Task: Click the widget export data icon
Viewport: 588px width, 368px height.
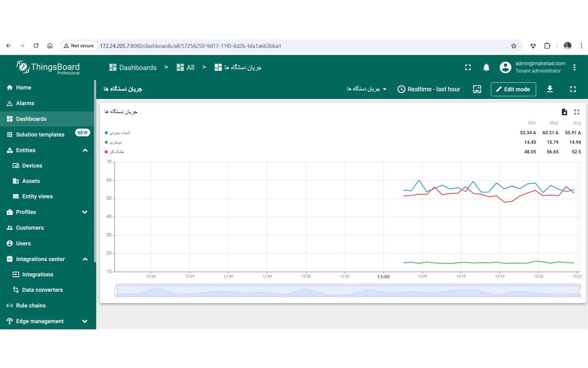Action: click(564, 112)
